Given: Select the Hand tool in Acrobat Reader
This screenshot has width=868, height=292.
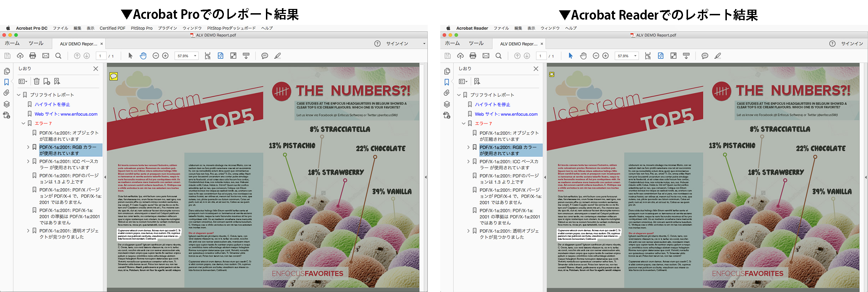Looking at the screenshot, I should [583, 56].
